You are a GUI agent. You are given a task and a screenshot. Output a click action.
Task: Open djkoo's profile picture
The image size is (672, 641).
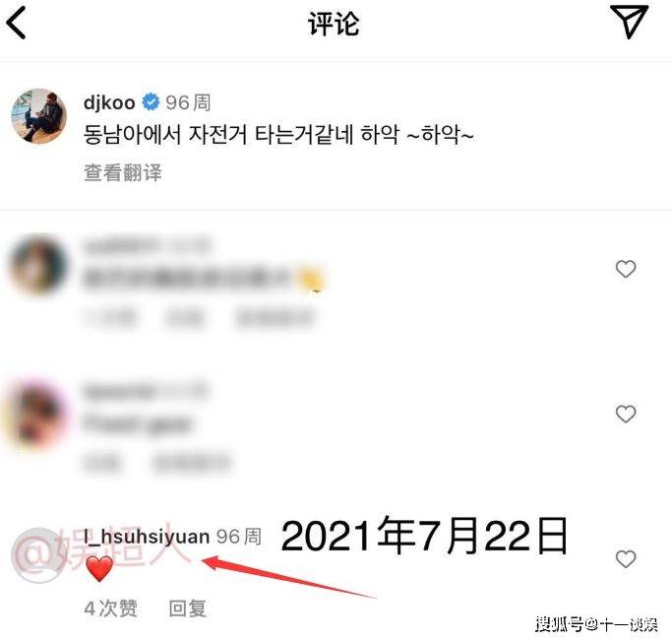(38, 116)
